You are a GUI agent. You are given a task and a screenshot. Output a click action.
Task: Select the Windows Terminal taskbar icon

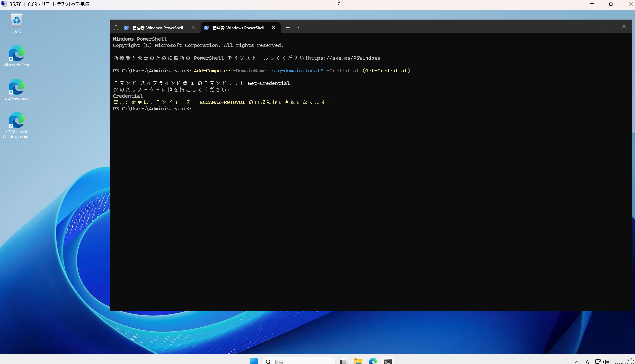pyautogui.click(x=388, y=361)
